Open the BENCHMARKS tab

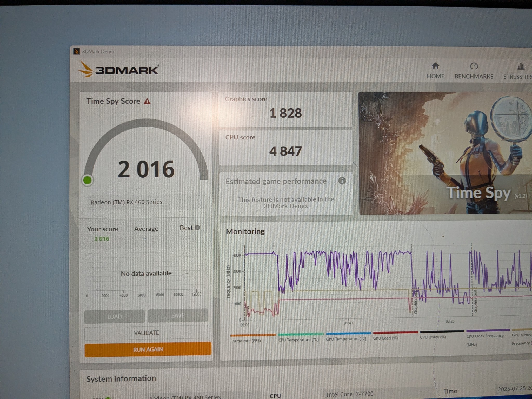coord(474,71)
